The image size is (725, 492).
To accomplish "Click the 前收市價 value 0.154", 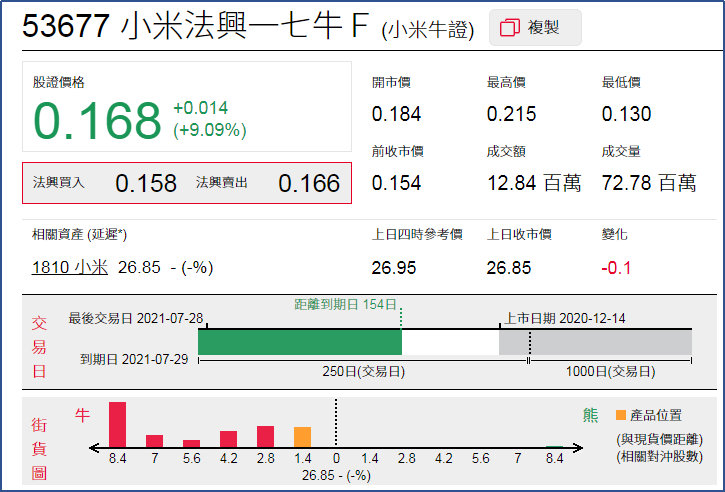I will click(x=396, y=183).
